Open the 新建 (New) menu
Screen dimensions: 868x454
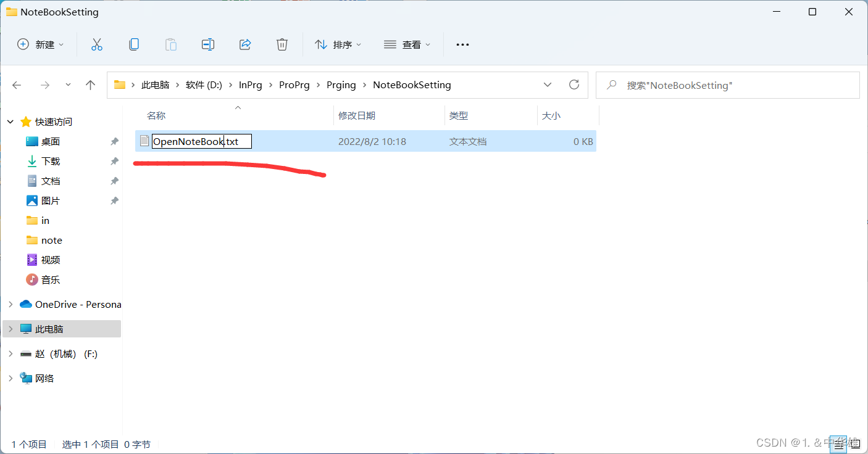(40, 44)
